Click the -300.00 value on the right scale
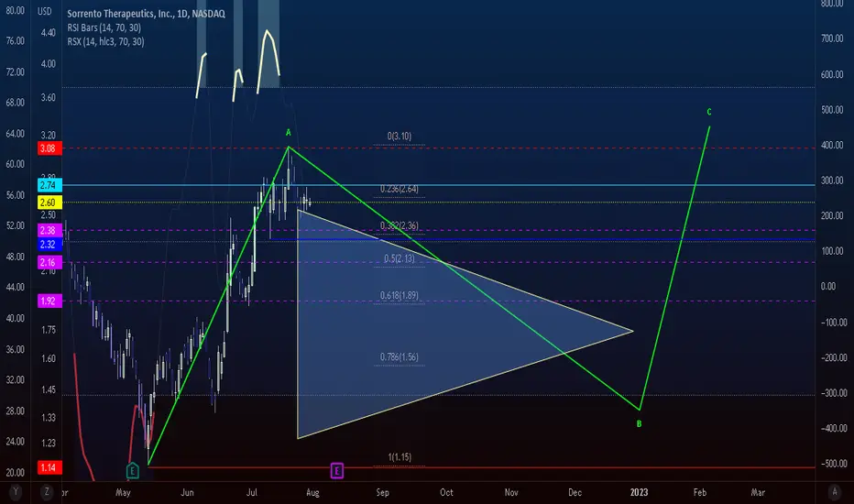 834,393
